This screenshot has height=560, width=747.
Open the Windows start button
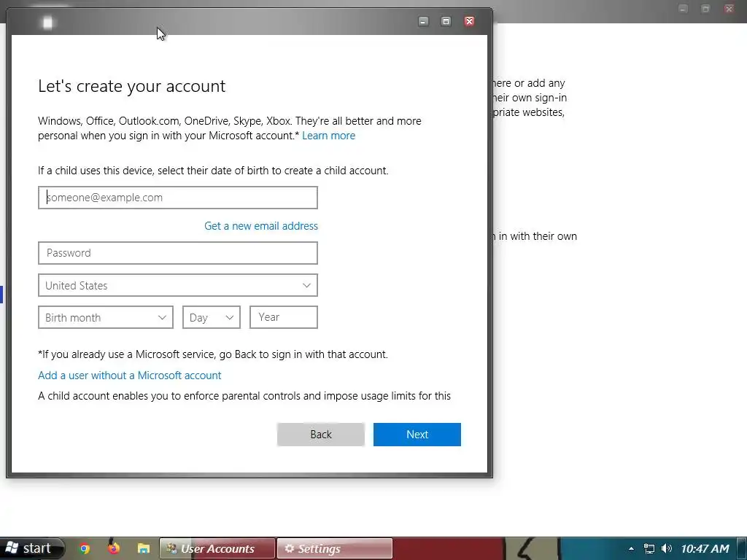31,548
